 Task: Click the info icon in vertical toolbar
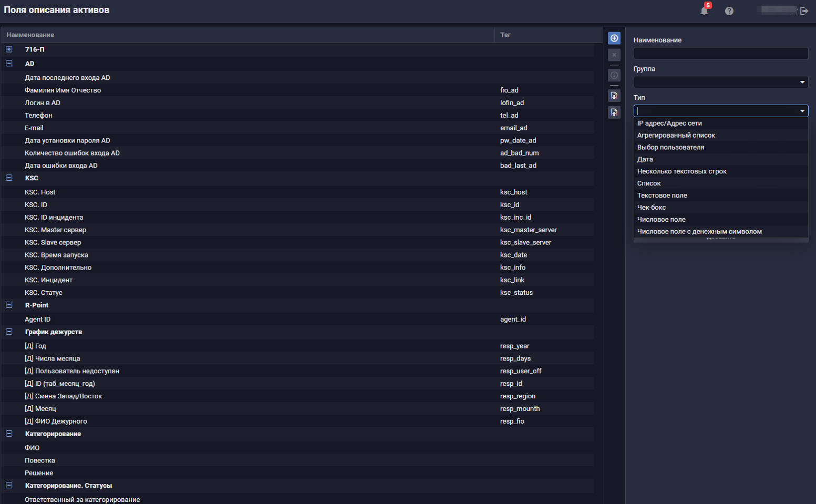pos(614,75)
